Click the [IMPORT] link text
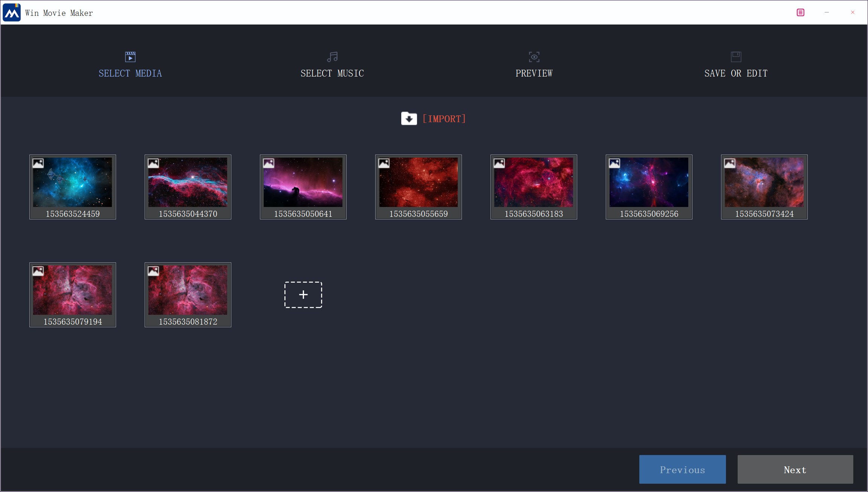 pos(444,119)
